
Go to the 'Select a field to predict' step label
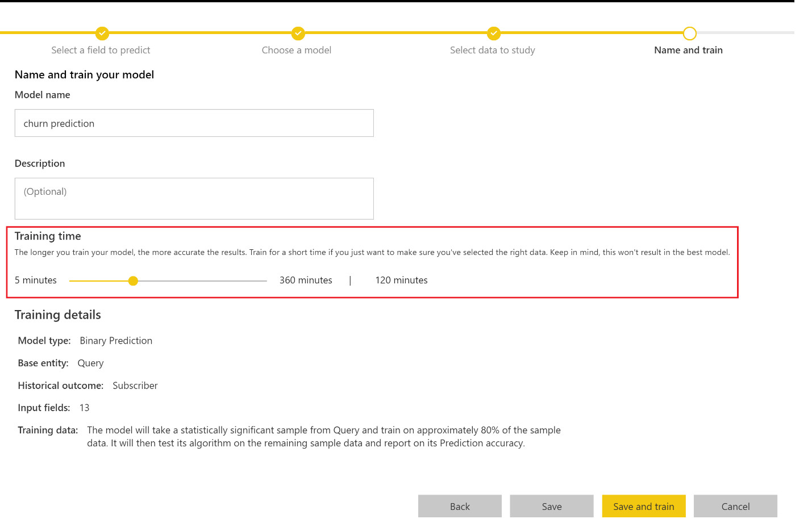pyautogui.click(x=101, y=50)
